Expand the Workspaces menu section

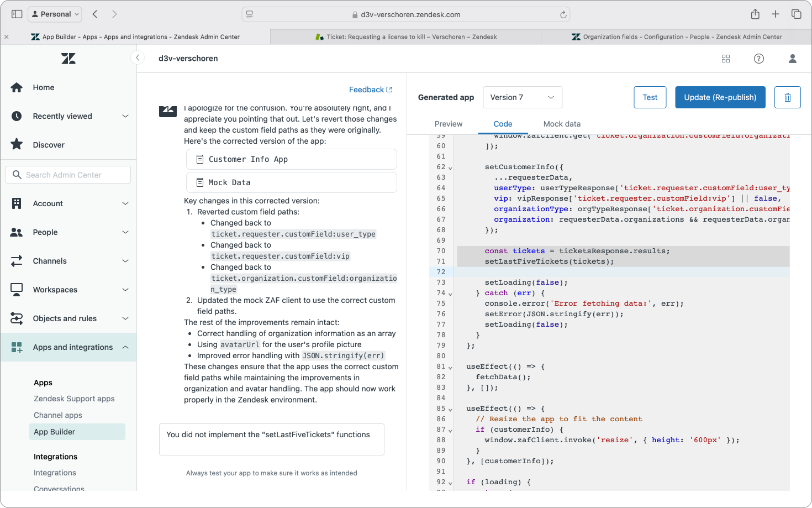125,290
